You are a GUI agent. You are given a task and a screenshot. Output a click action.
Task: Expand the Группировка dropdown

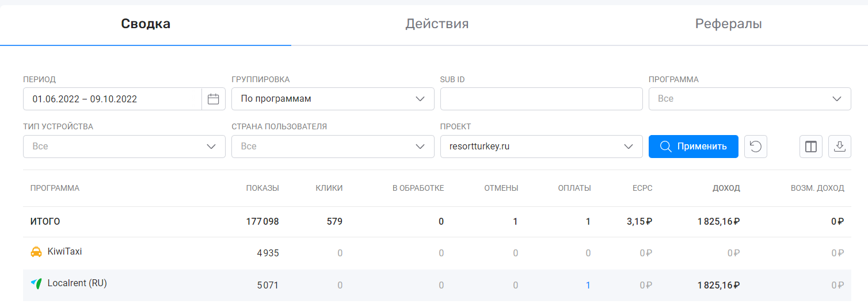click(x=333, y=99)
